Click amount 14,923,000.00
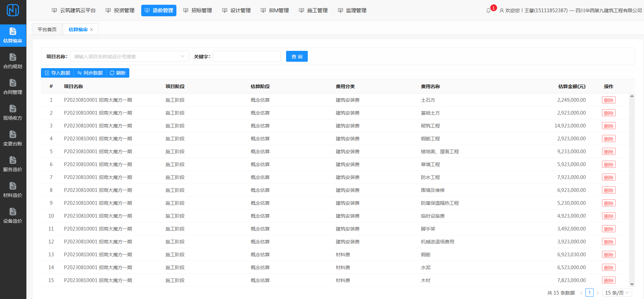644x299 pixels. click(x=570, y=126)
